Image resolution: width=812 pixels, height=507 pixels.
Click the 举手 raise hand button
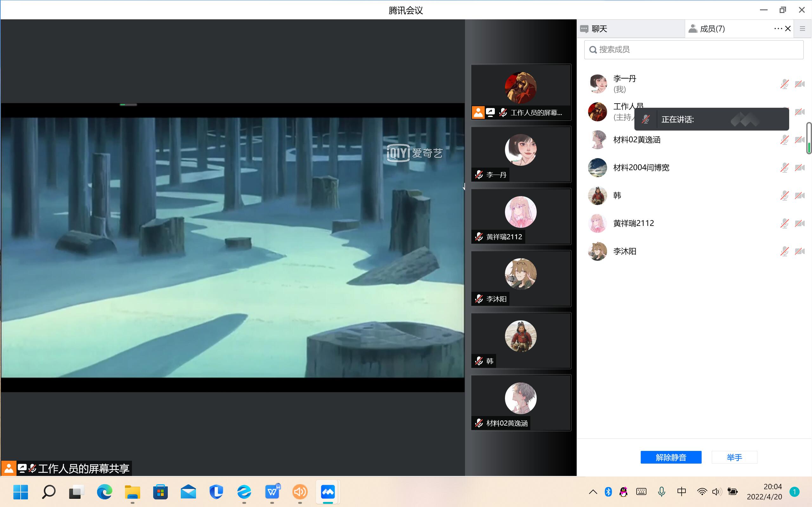734,457
